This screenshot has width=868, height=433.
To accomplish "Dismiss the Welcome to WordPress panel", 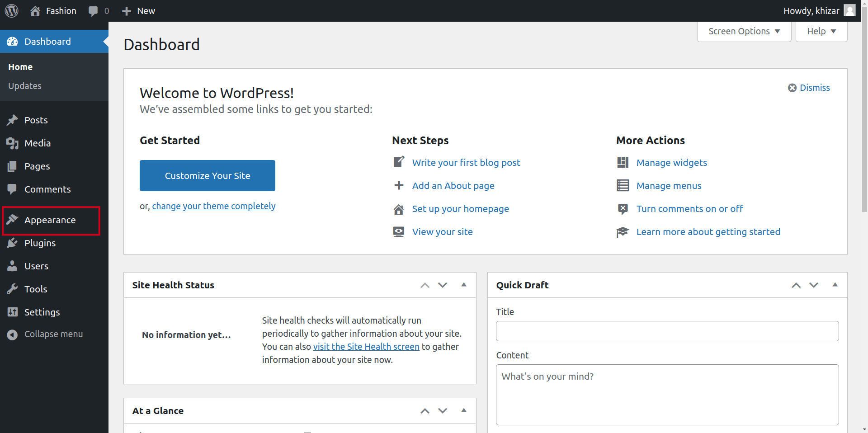I will 809,88.
